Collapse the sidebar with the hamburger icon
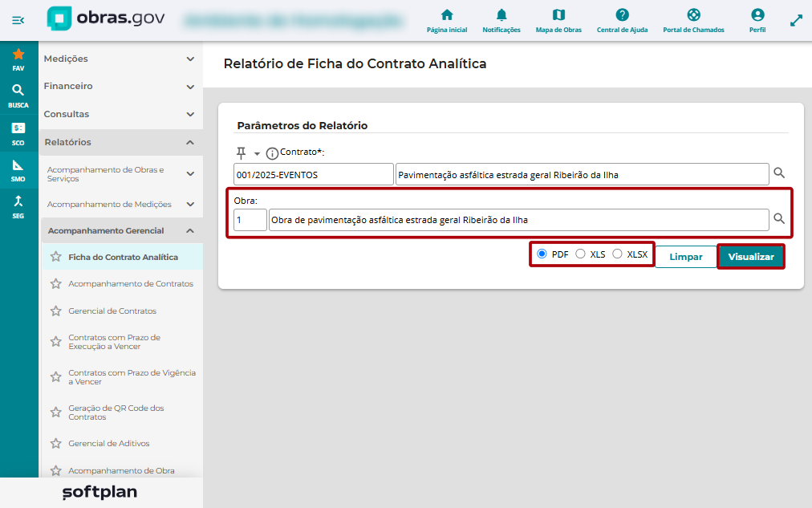This screenshot has width=812, height=508. click(x=18, y=20)
